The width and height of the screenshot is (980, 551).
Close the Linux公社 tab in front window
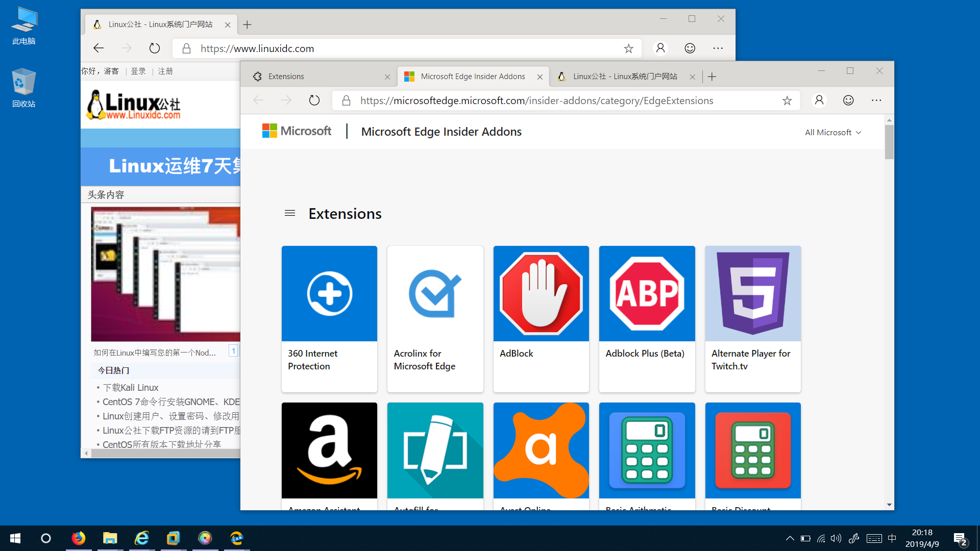(692, 77)
